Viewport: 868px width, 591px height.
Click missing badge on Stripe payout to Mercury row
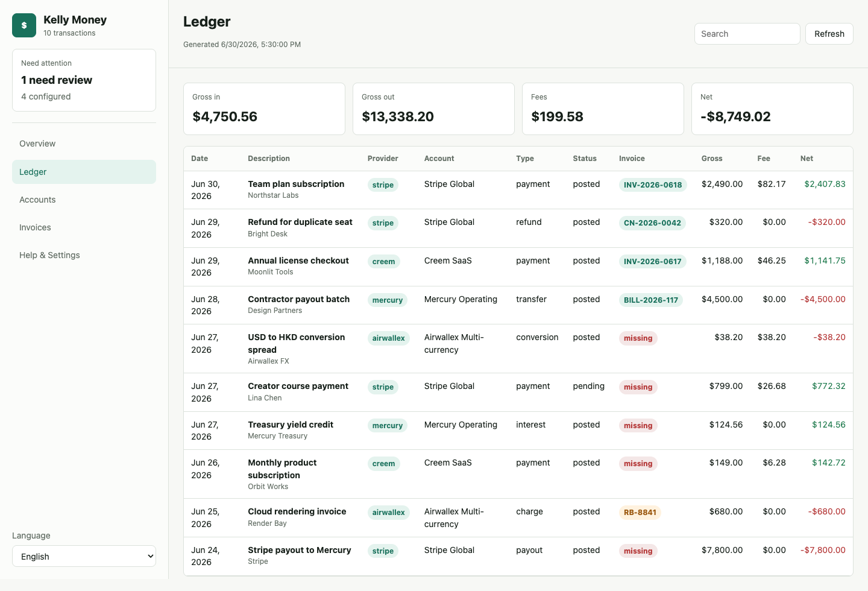click(x=638, y=551)
